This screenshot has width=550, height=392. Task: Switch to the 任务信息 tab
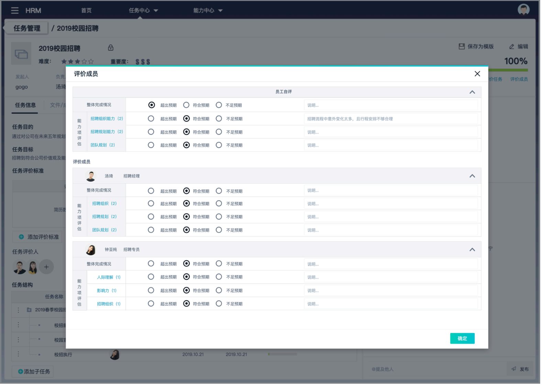pyautogui.click(x=25, y=105)
